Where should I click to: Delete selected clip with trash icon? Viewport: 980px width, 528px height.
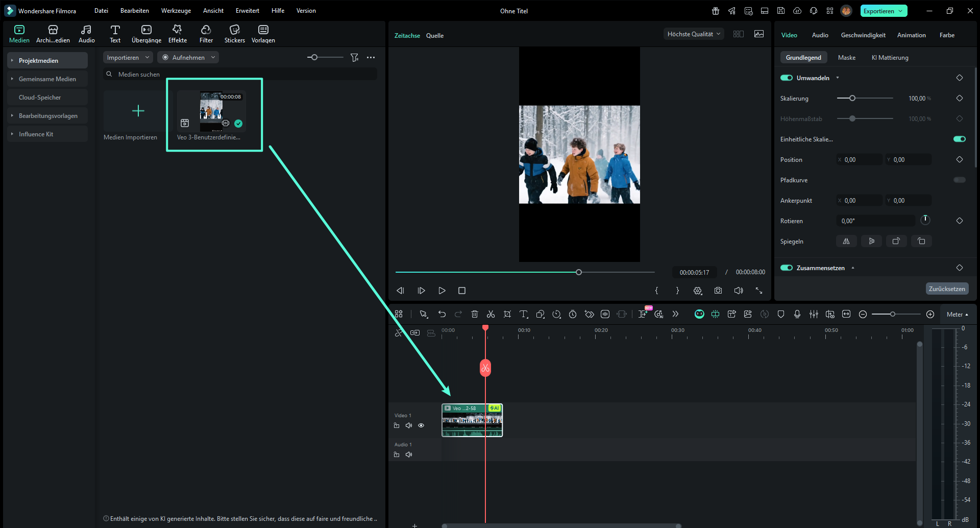pos(474,314)
